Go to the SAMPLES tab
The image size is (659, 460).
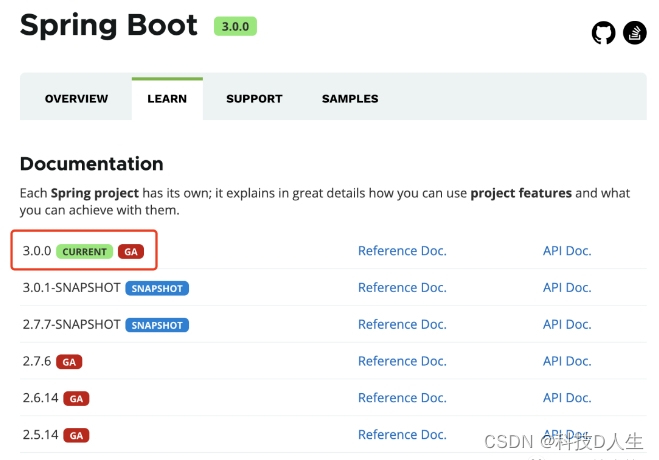[x=350, y=99]
